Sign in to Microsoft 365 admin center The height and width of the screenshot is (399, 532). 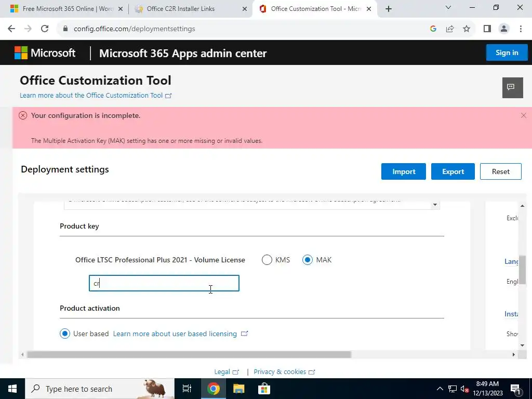(507, 52)
